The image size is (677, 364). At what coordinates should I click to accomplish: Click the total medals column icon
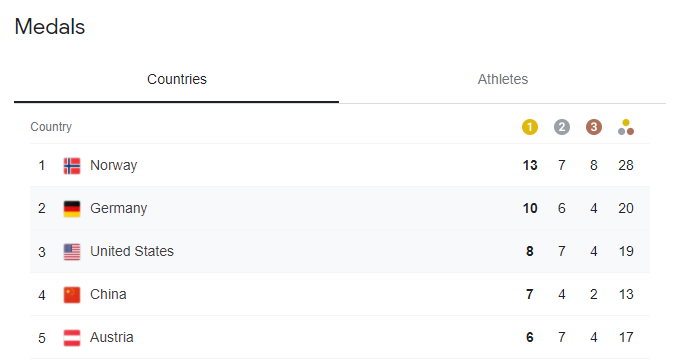click(626, 127)
